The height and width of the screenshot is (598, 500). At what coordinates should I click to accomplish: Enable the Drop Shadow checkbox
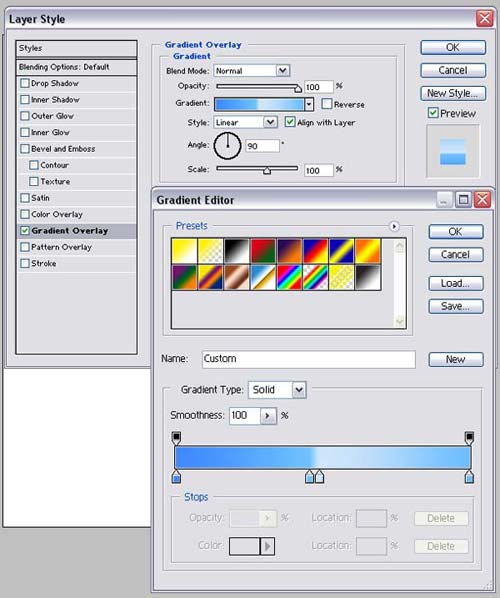(x=25, y=83)
